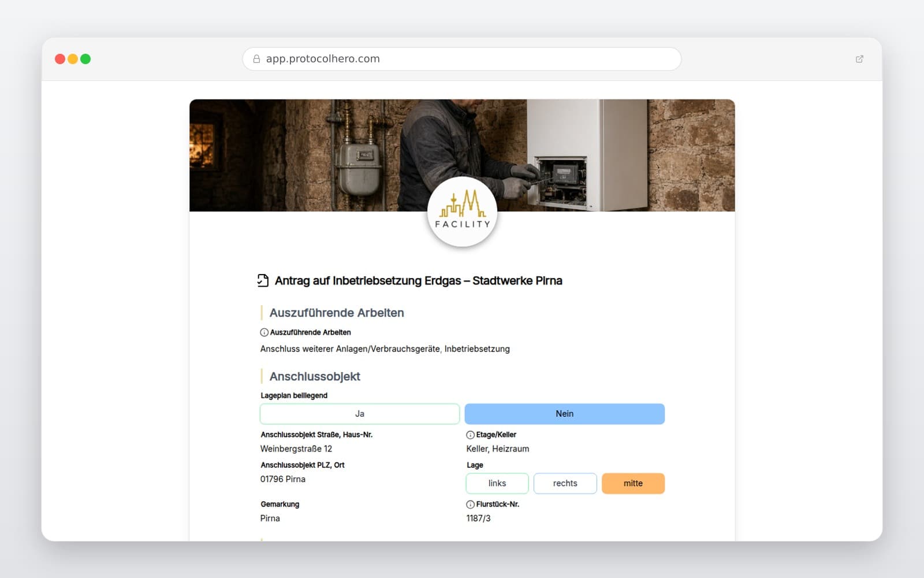The height and width of the screenshot is (578, 924).
Task: Click the Gemarkung field label
Action: coord(280,504)
